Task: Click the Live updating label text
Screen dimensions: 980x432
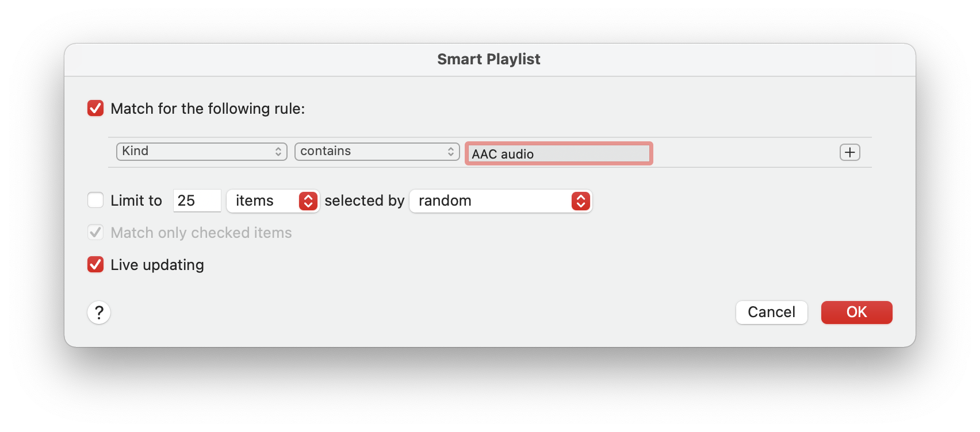Action: click(157, 265)
